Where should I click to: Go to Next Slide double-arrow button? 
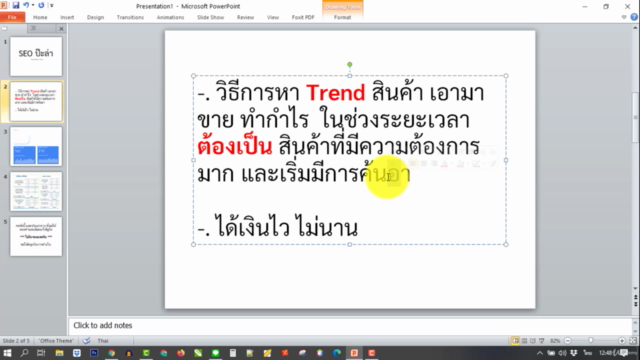(636, 304)
